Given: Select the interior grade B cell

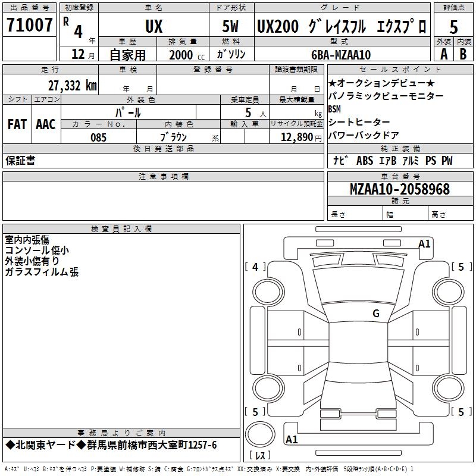Looking at the screenshot, I should [x=464, y=54].
